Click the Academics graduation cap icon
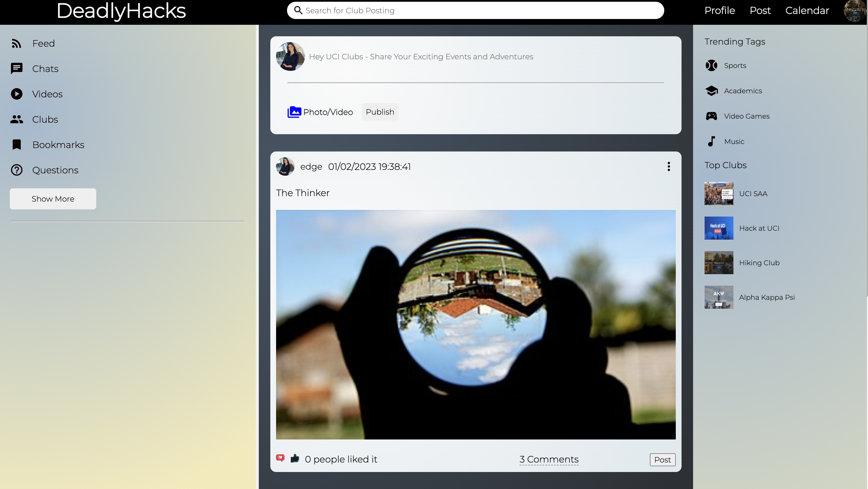The image size is (868, 489). pos(711,91)
